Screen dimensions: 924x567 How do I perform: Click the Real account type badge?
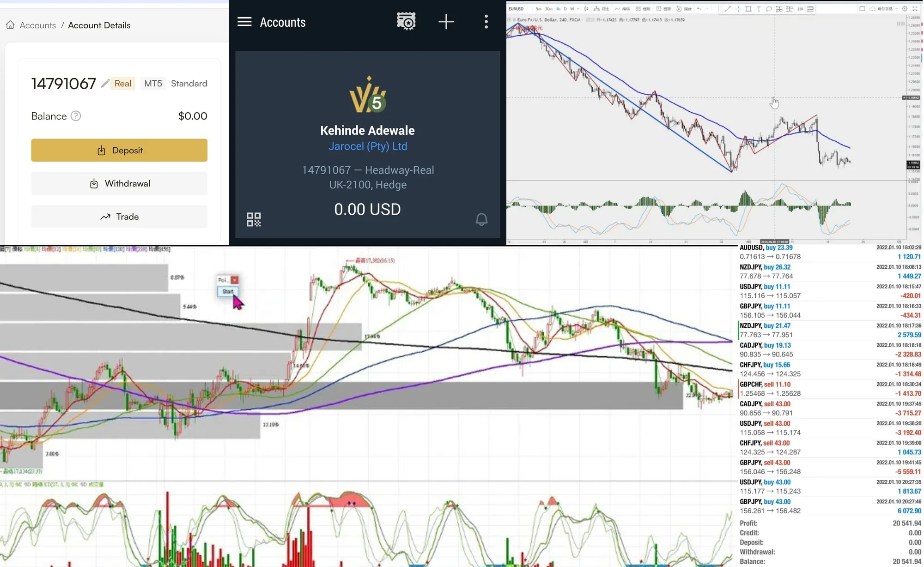123,84
